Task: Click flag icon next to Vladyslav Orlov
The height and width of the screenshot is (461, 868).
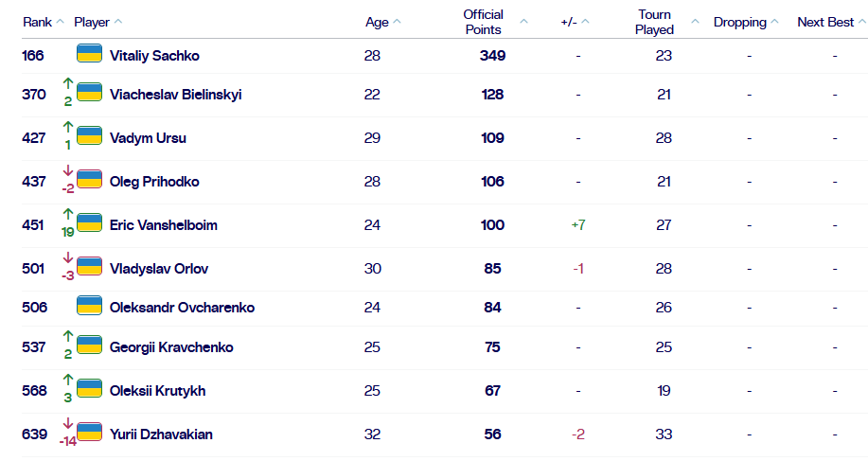Action: pyautogui.click(x=89, y=268)
